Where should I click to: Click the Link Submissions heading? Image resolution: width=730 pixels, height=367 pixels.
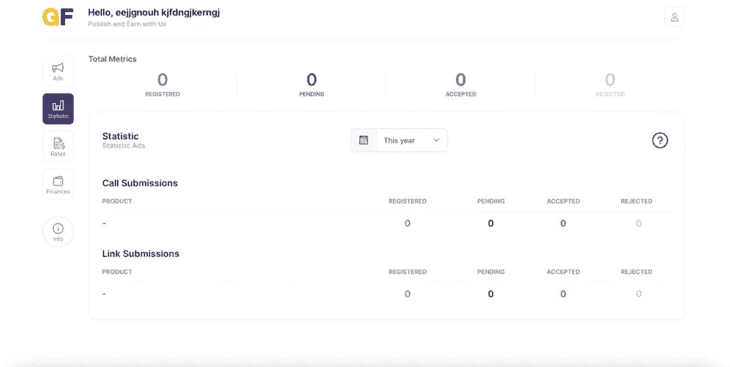tap(141, 253)
